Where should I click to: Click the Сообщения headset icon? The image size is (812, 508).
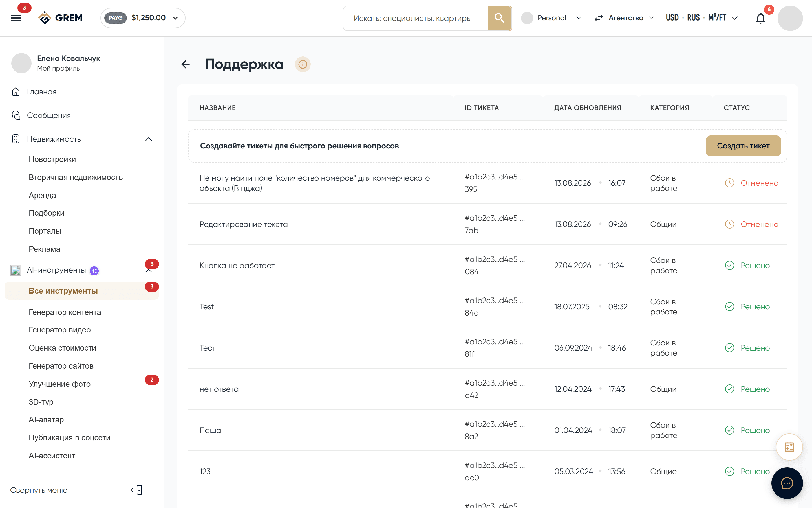tap(16, 115)
